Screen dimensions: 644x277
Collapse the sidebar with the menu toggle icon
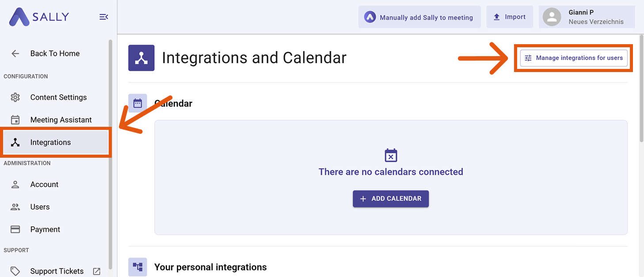(x=103, y=17)
